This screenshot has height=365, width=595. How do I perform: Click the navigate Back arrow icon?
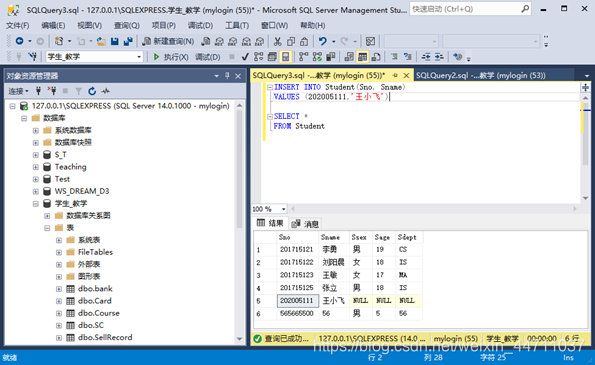pyautogui.click(x=19, y=41)
